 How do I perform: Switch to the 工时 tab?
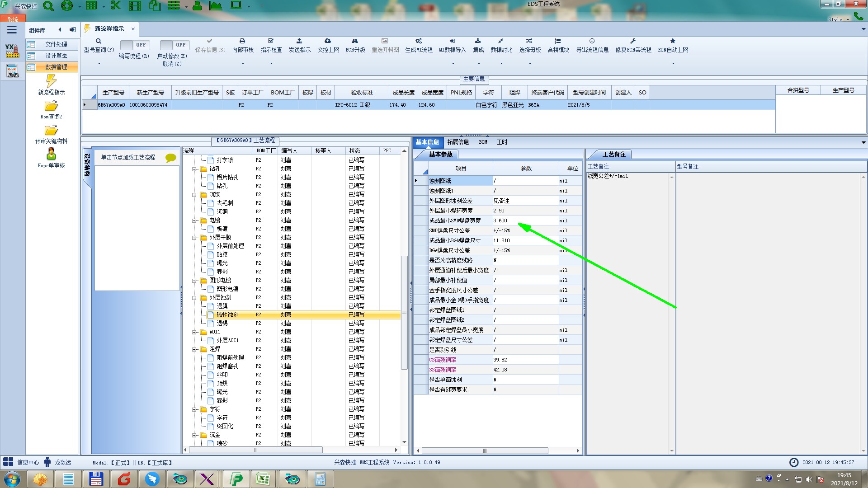502,142
